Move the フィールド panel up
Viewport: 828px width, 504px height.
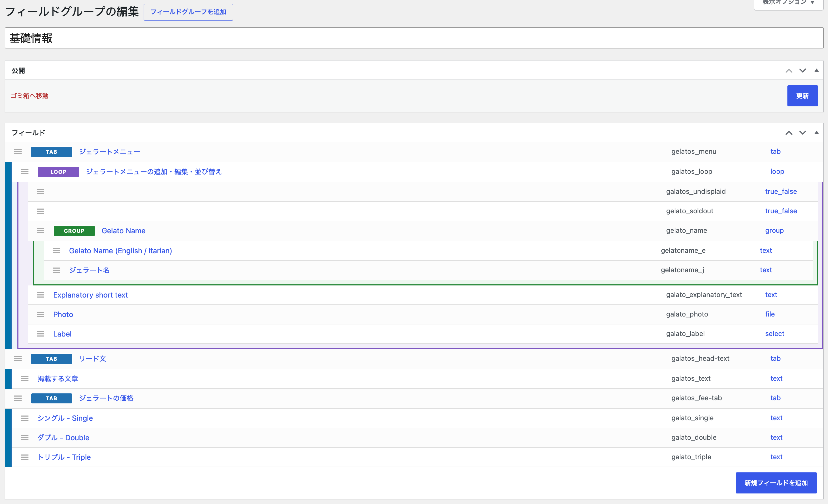(789, 133)
